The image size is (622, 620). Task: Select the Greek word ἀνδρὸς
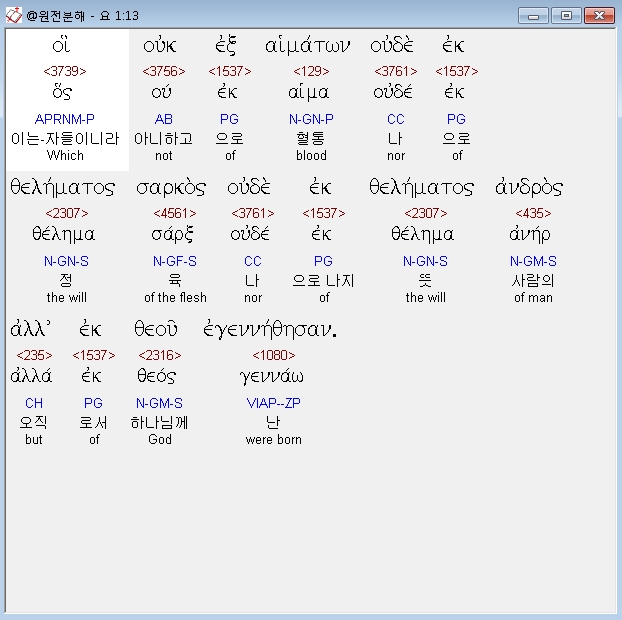pos(529,187)
